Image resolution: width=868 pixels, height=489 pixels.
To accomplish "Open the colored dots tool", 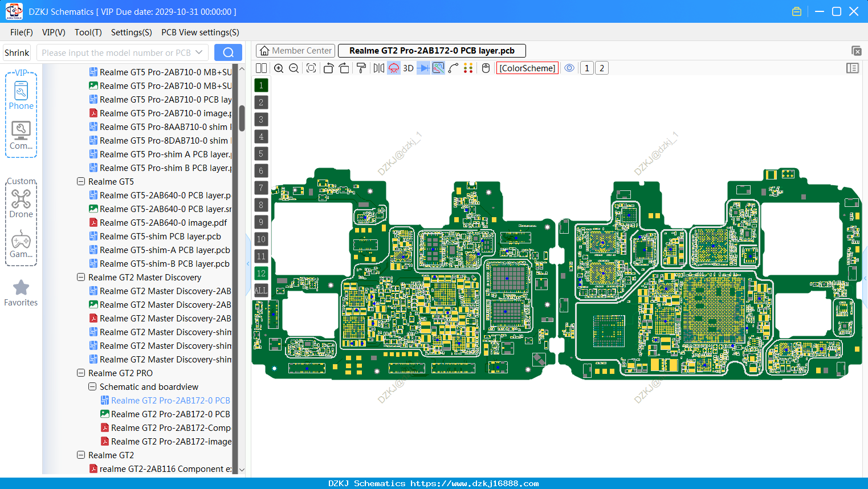I will (468, 68).
